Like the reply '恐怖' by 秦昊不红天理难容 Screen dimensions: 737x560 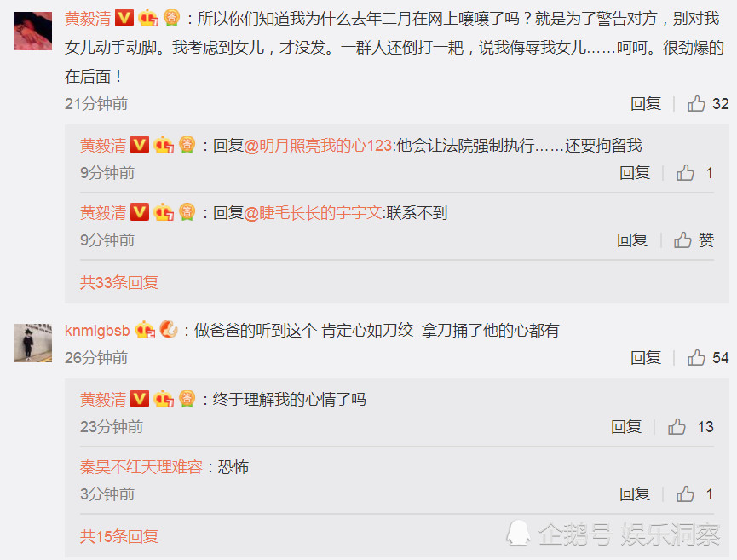coord(685,494)
